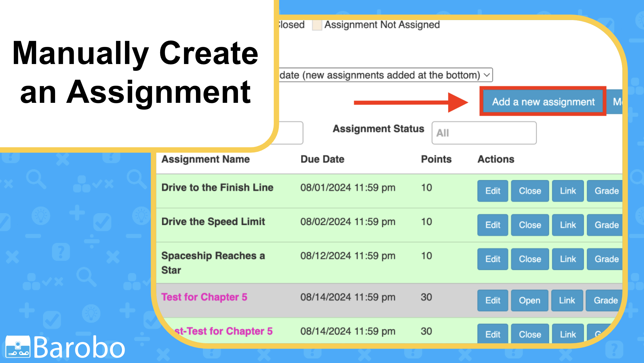644x363 pixels.
Task: Edit the Spaceship Reaches a Star assignment
Action: [492, 259]
